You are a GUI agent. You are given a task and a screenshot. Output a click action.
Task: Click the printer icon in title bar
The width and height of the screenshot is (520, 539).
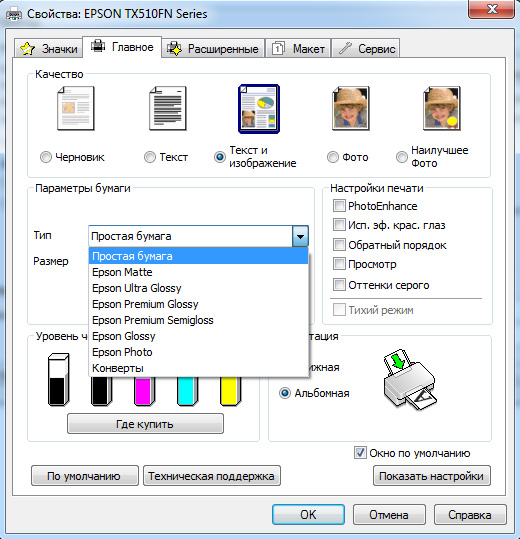pos(14,14)
